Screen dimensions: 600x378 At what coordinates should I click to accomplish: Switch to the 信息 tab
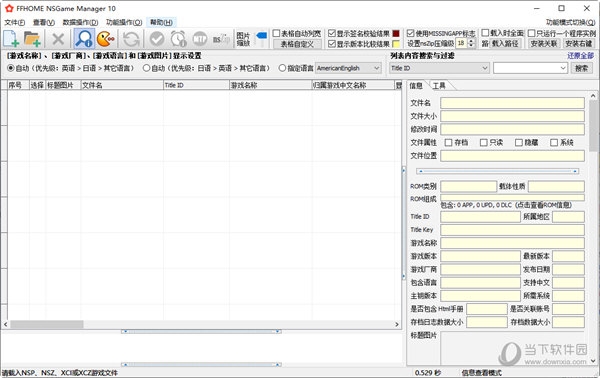click(x=416, y=85)
